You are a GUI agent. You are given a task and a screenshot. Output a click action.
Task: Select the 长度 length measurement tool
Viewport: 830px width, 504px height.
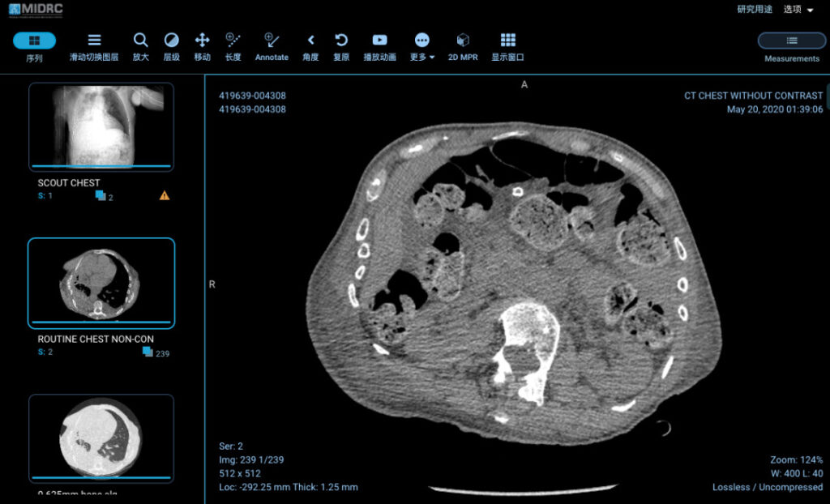(233, 46)
